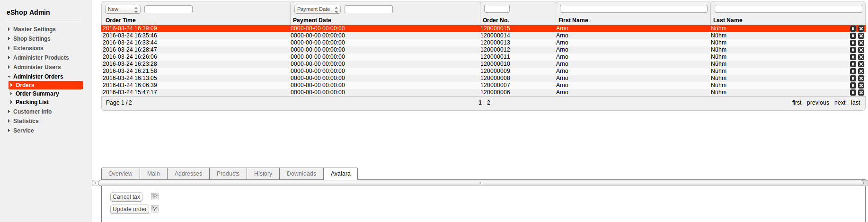Click Last Name filter input field
868x222 pixels.
tap(788, 9)
